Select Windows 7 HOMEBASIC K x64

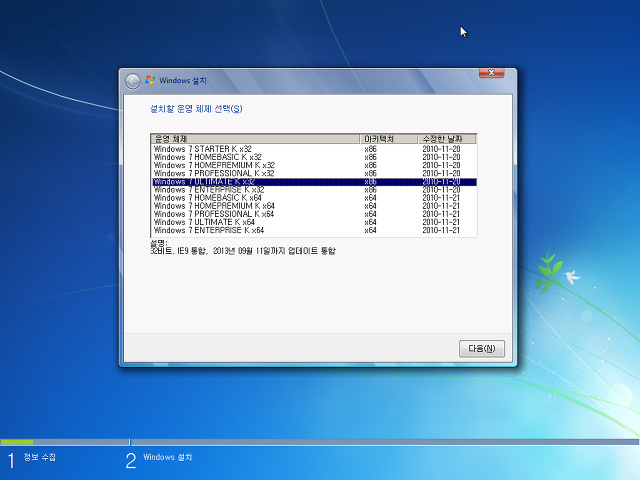[314, 198]
